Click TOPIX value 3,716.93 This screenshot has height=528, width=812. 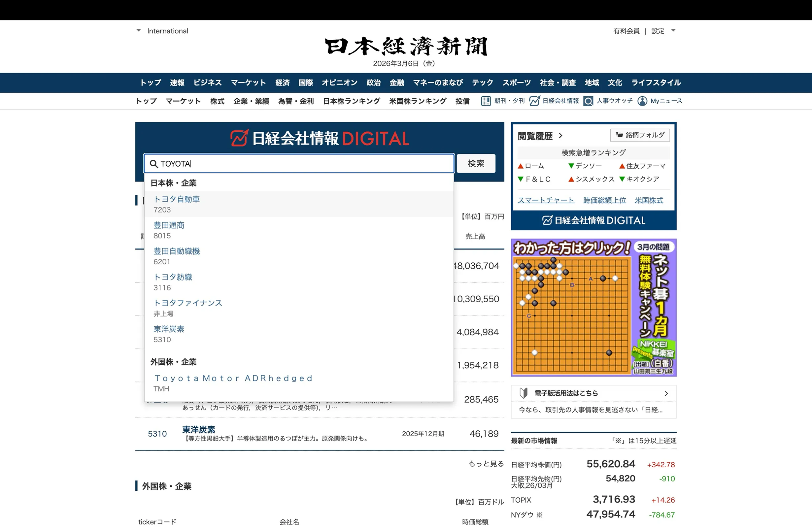pos(614,500)
